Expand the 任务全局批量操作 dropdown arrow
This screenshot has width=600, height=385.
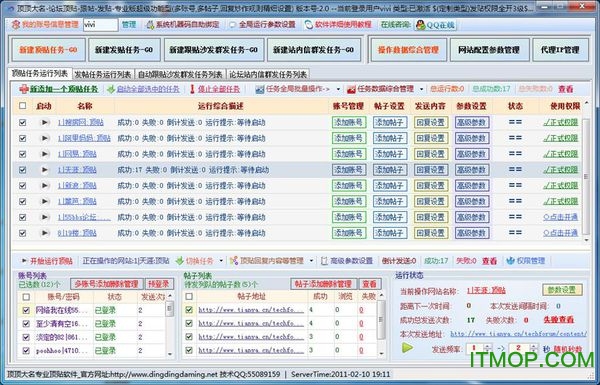pos(338,89)
